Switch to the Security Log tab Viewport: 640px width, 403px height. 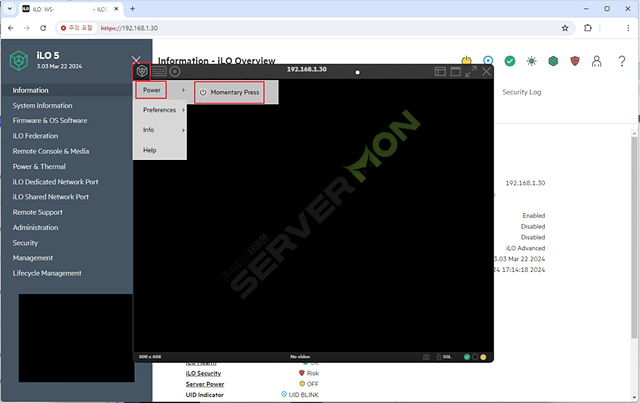[522, 92]
